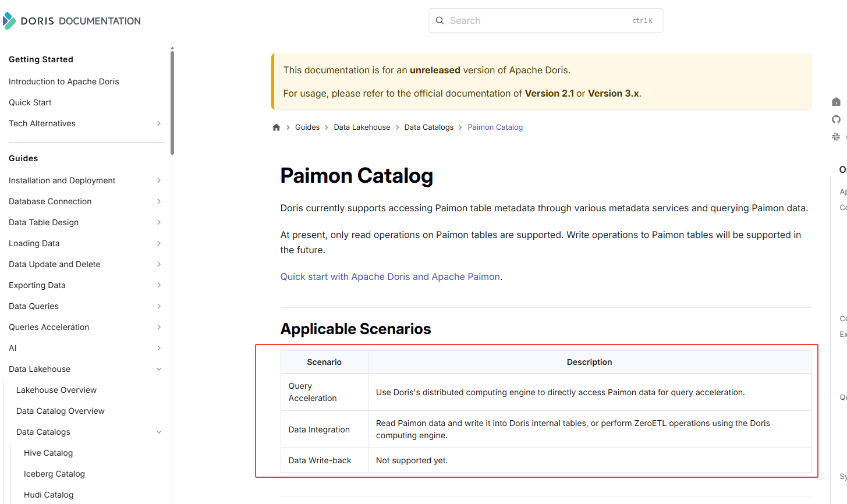
Task: Click the Guides breadcrumb
Action: coord(307,127)
